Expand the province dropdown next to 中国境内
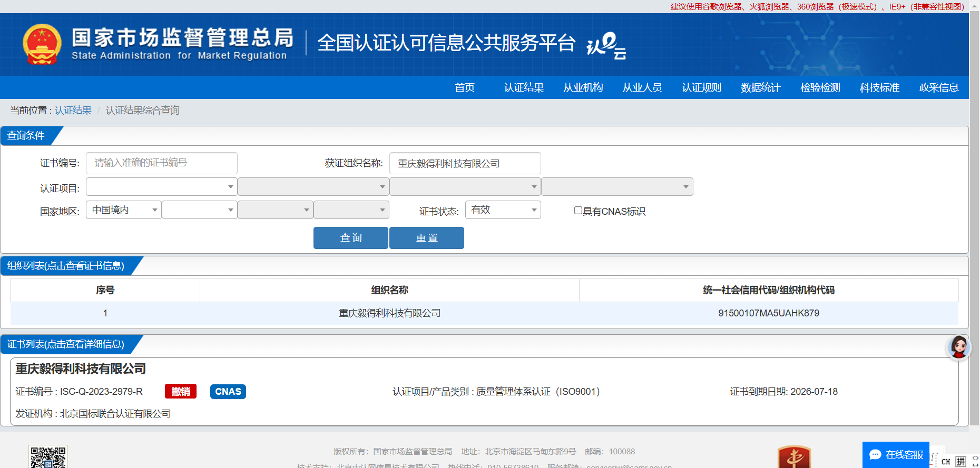The image size is (980, 468). pos(199,210)
